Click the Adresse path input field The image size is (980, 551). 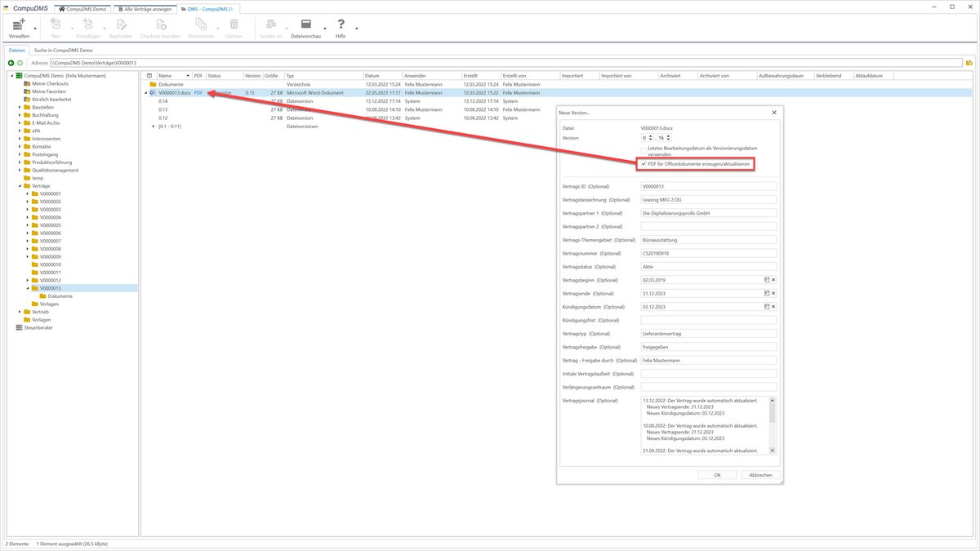506,62
